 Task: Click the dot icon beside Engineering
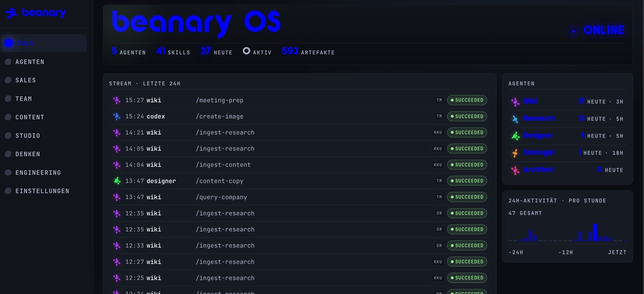coord(8,172)
